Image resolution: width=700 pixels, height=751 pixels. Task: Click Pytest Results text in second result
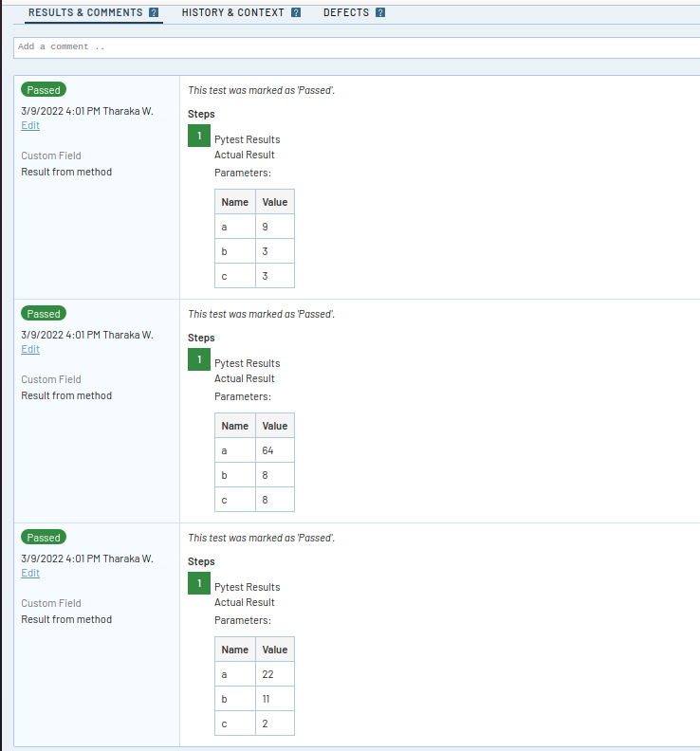[248, 363]
